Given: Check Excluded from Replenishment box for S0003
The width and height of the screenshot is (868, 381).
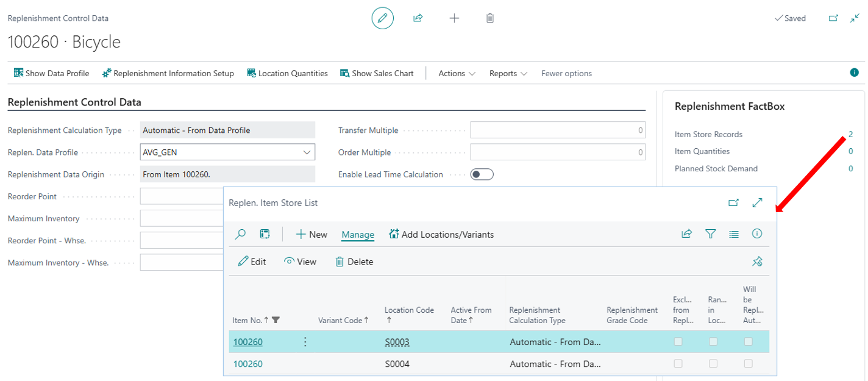Looking at the screenshot, I should [678, 342].
